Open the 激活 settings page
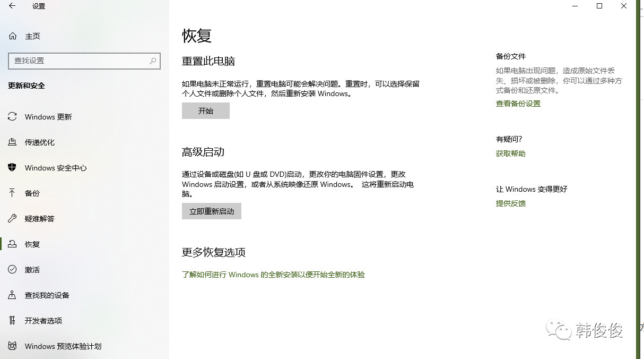 [31, 269]
